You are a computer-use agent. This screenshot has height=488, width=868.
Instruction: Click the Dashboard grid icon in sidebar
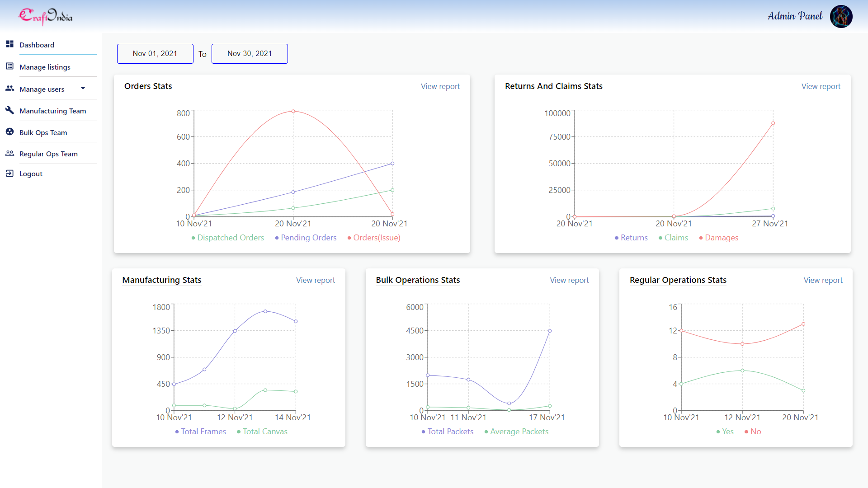coord(10,44)
